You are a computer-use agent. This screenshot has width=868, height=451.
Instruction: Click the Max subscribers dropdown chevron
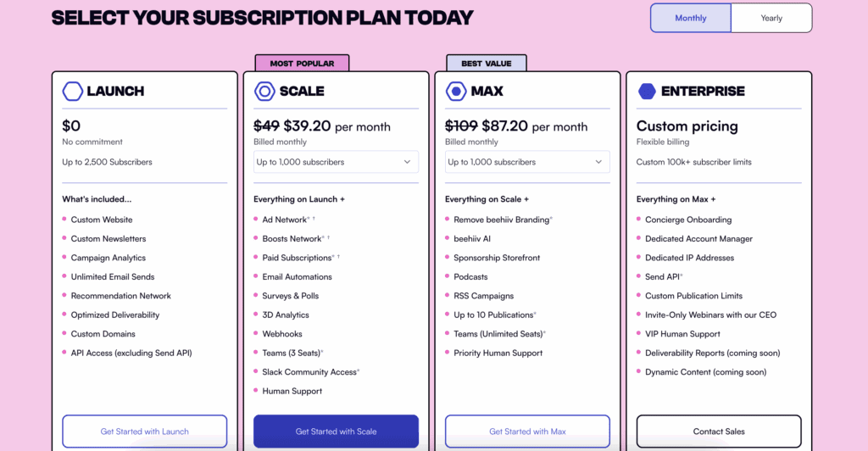pyautogui.click(x=598, y=162)
